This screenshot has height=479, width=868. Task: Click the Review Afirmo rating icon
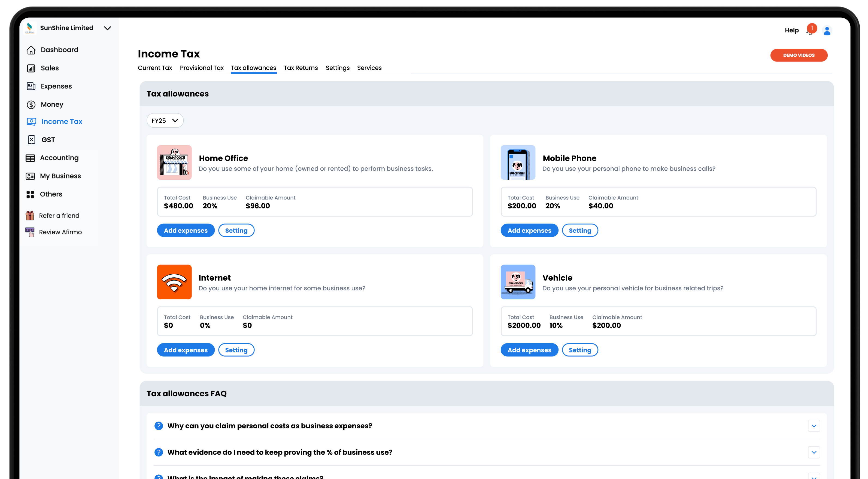(30, 232)
